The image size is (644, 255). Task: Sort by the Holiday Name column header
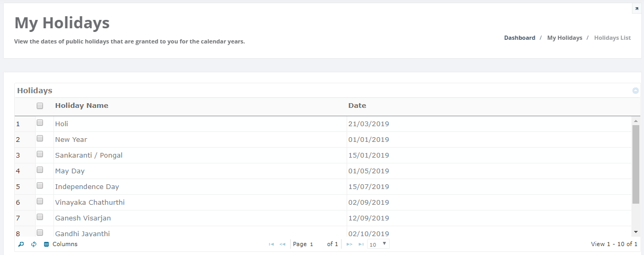pyautogui.click(x=82, y=106)
